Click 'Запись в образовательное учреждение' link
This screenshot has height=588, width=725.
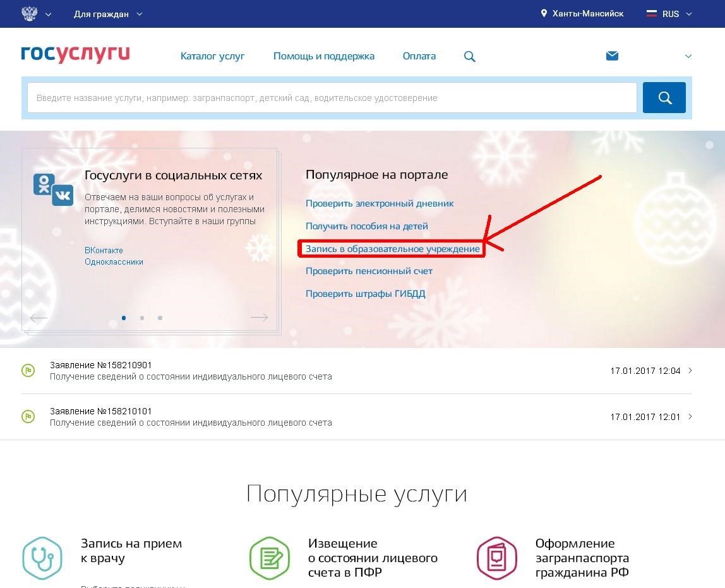click(392, 249)
